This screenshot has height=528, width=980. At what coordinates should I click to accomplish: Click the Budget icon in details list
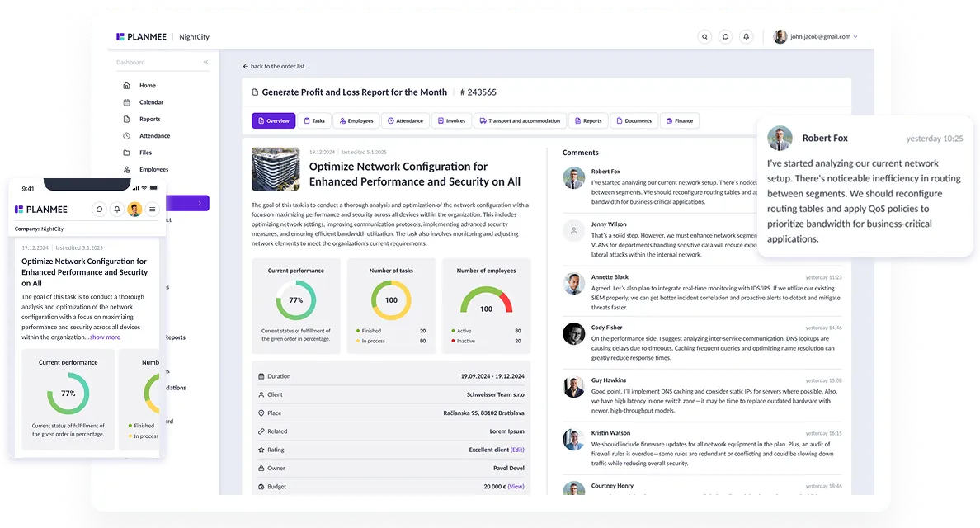[261, 487]
